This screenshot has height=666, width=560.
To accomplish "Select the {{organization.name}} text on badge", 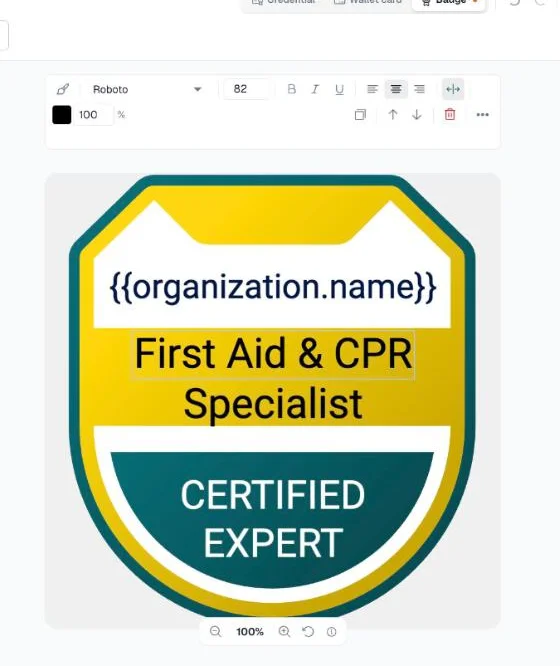I will [x=273, y=288].
